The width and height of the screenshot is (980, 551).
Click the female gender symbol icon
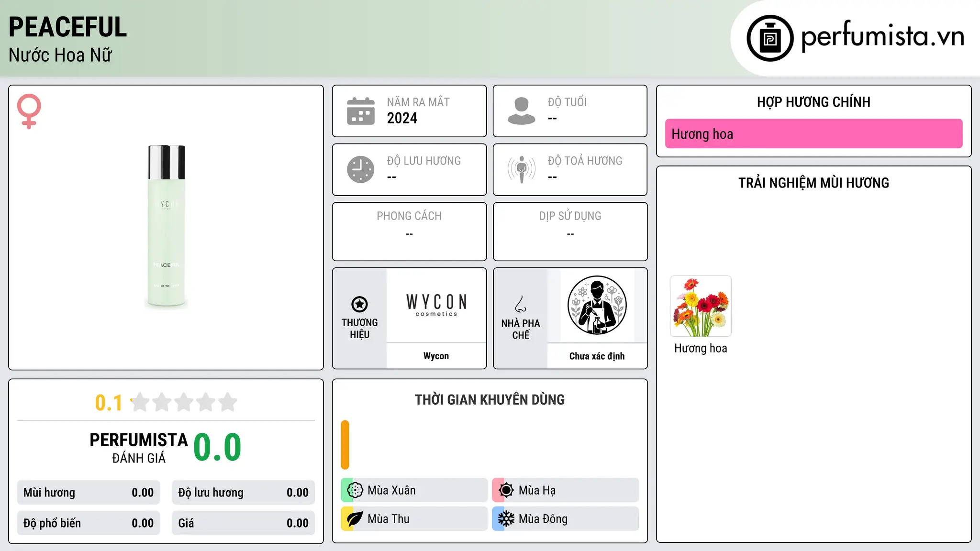point(29,111)
